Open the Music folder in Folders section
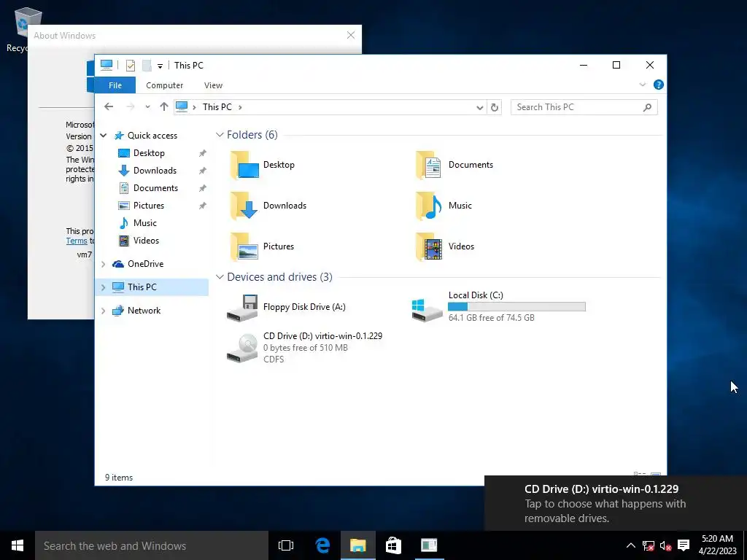The width and height of the screenshot is (747, 560). (444, 206)
